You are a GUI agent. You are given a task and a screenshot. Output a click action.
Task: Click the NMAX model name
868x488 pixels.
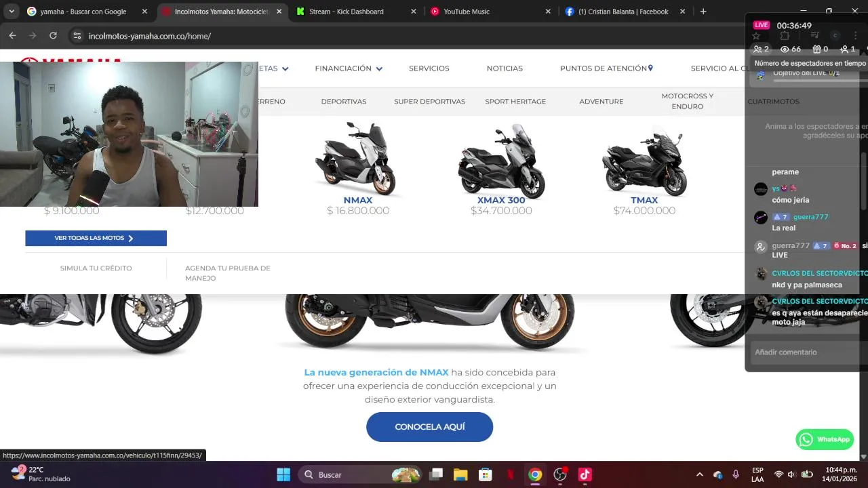pyautogui.click(x=358, y=200)
